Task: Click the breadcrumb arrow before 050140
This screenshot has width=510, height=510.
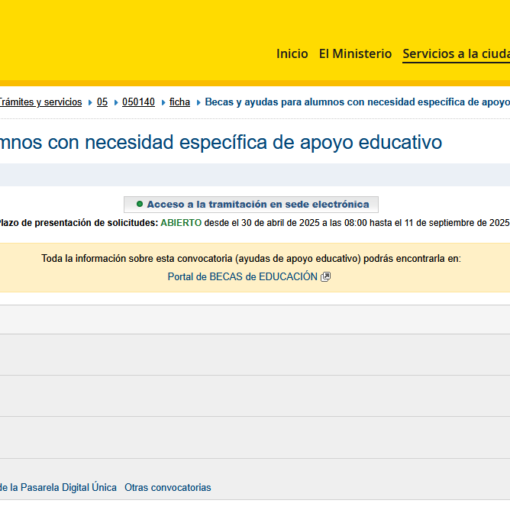Action: pos(116,103)
